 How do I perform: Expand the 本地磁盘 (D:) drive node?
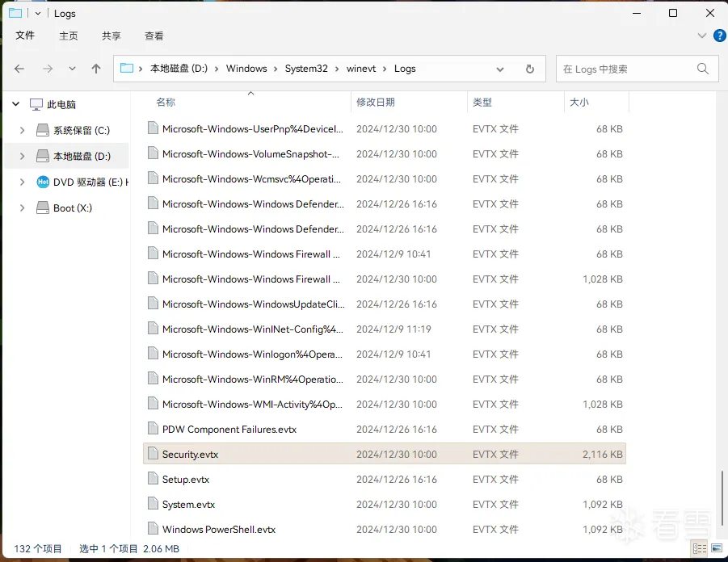[x=22, y=157]
